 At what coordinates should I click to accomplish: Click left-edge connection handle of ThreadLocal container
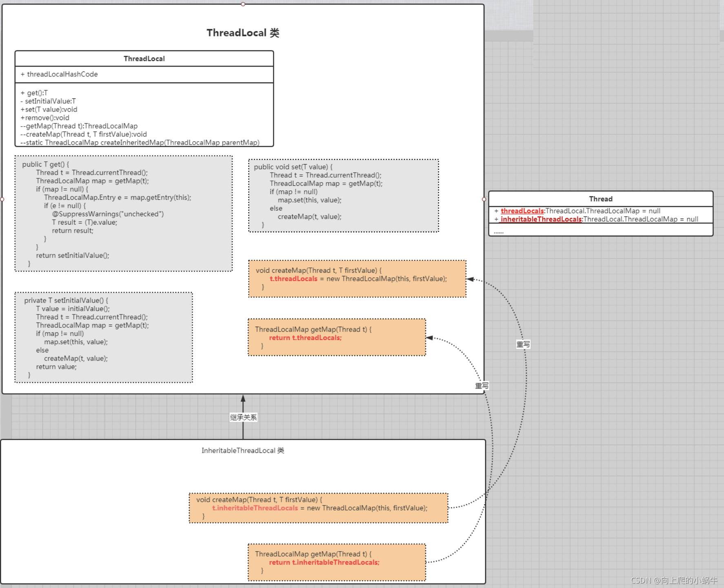(2, 199)
